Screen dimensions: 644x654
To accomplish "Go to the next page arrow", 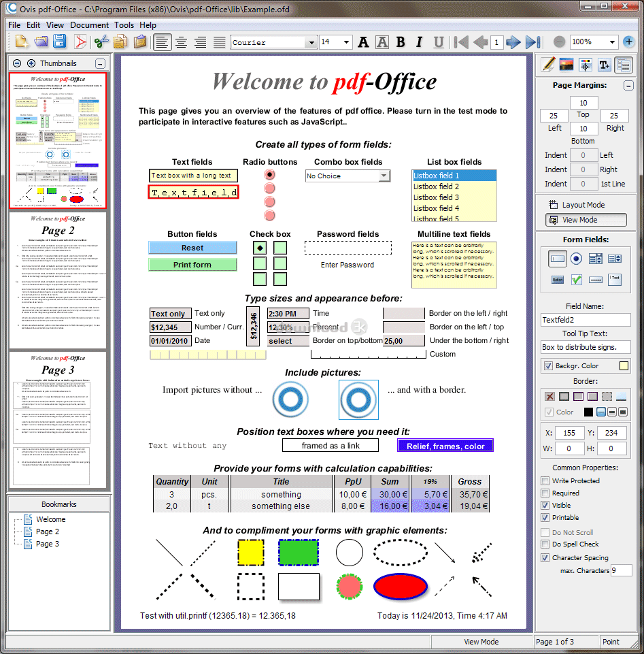I will [513, 42].
